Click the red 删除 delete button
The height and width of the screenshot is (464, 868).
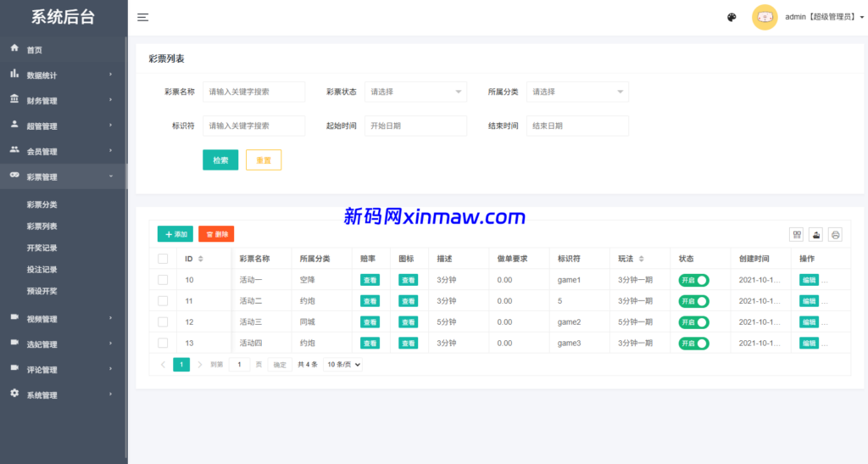[x=216, y=234]
